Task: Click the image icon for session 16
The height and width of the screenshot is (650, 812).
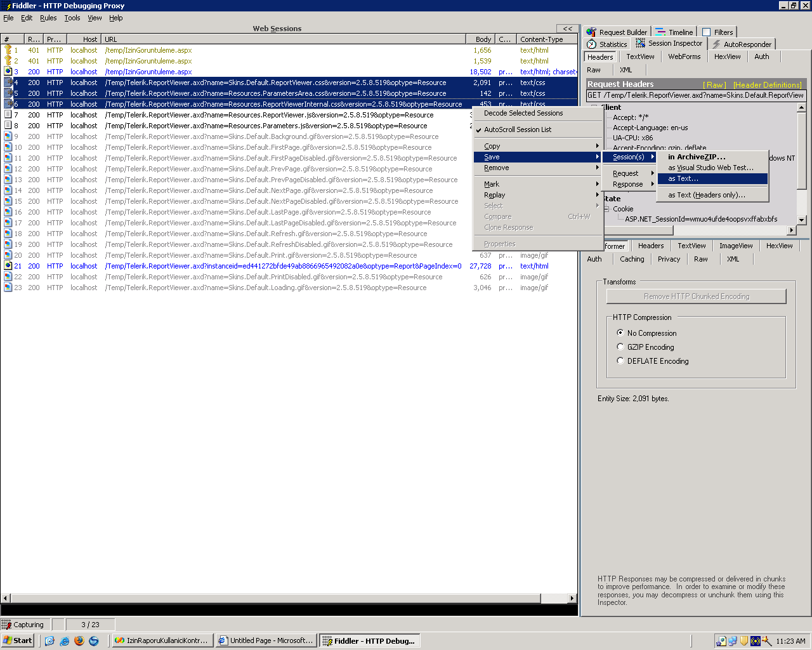Action: [x=8, y=212]
